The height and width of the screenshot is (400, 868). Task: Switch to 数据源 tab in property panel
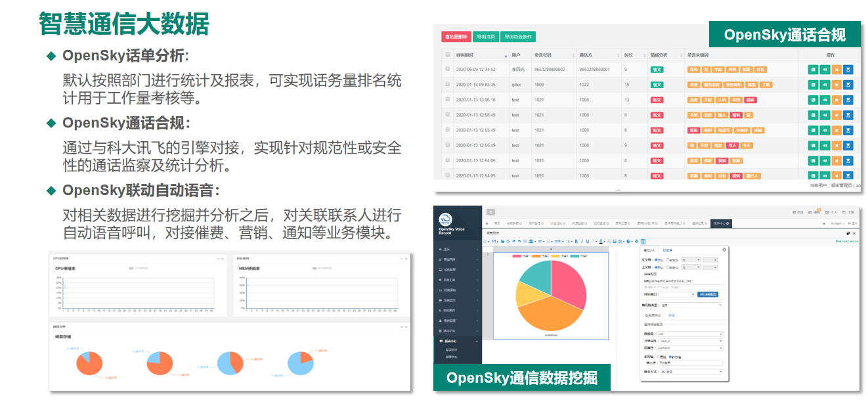pyautogui.click(x=667, y=250)
